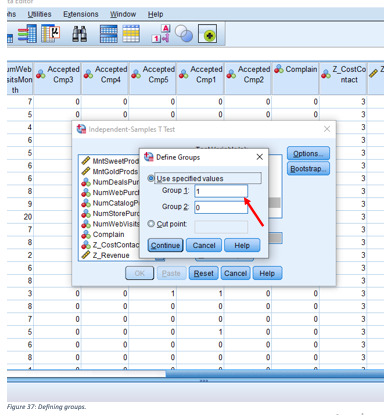Select NumWebPurc variable in list
Image resolution: width=392 pixels, height=415 pixels.
pos(110,192)
